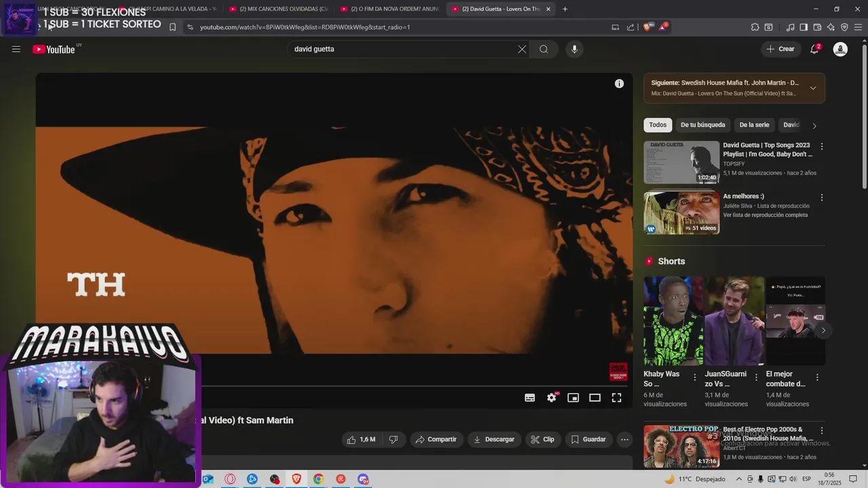Click the Descargar download button
Screen dimensions: 868x488
[x=494, y=439]
